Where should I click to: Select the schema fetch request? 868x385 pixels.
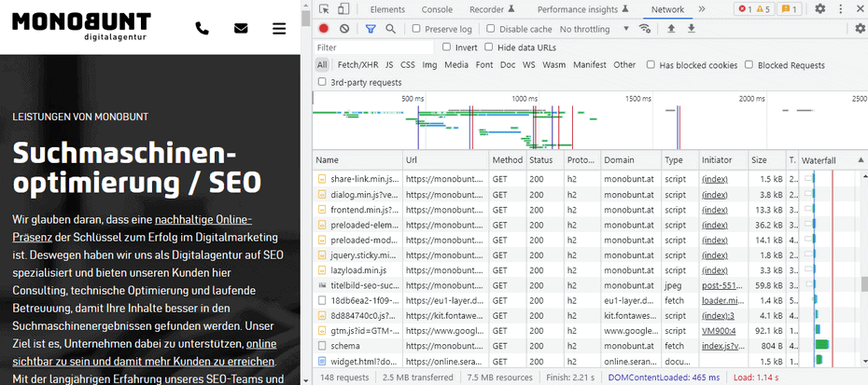tap(584, 345)
